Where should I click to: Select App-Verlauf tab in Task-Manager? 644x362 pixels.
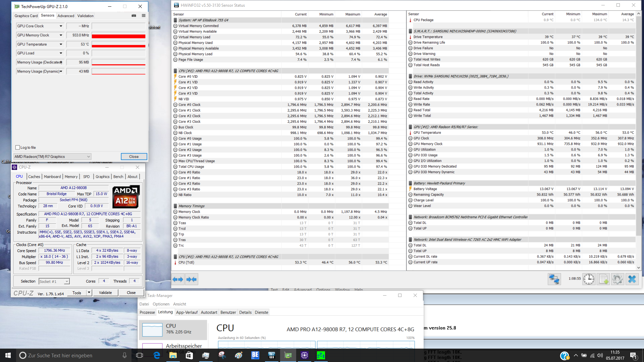pyautogui.click(x=187, y=312)
